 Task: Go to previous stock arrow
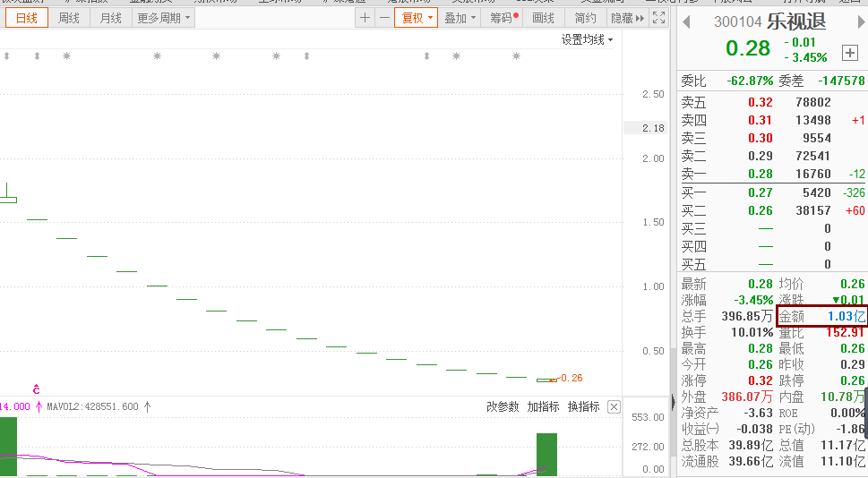[686, 22]
